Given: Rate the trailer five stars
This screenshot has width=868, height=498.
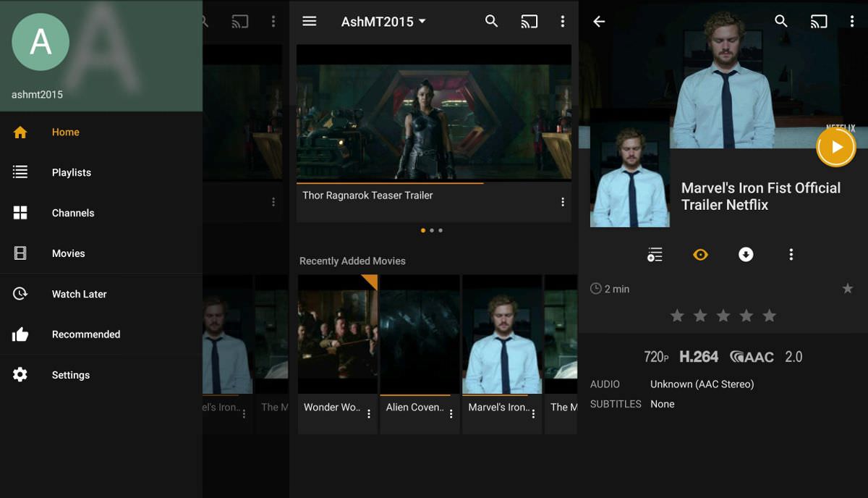Looking at the screenshot, I should click(x=770, y=316).
